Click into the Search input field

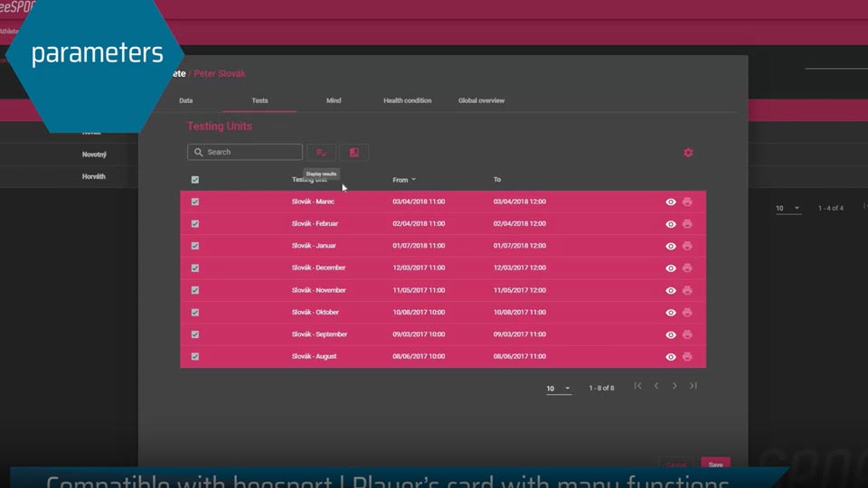[245, 152]
